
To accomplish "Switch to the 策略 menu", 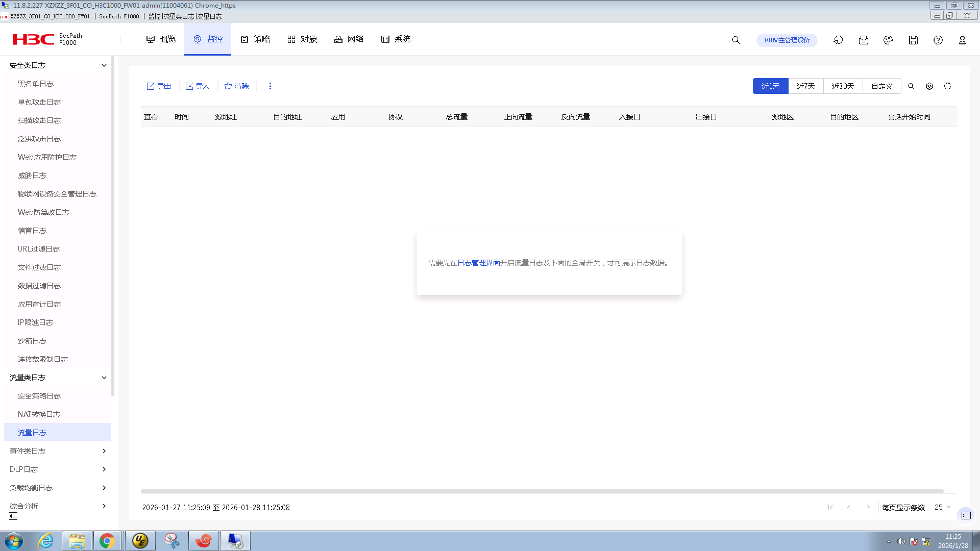I will (255, 39).
